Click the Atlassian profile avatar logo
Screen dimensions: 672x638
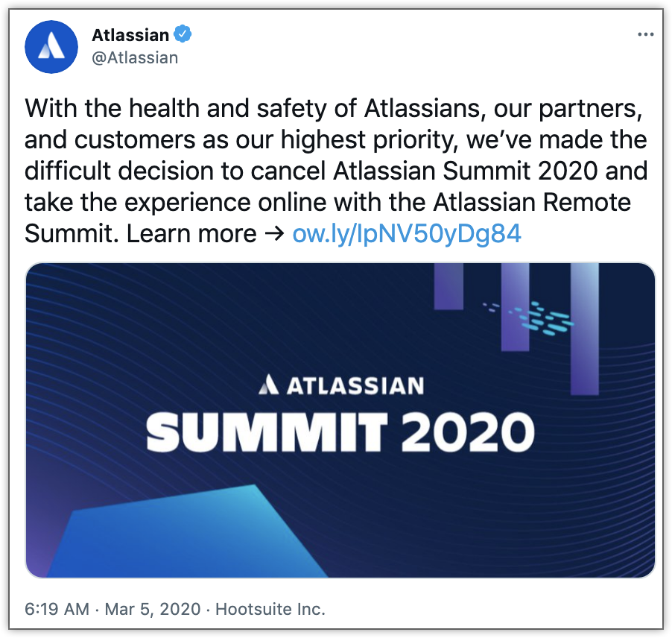tap(51, 46)
